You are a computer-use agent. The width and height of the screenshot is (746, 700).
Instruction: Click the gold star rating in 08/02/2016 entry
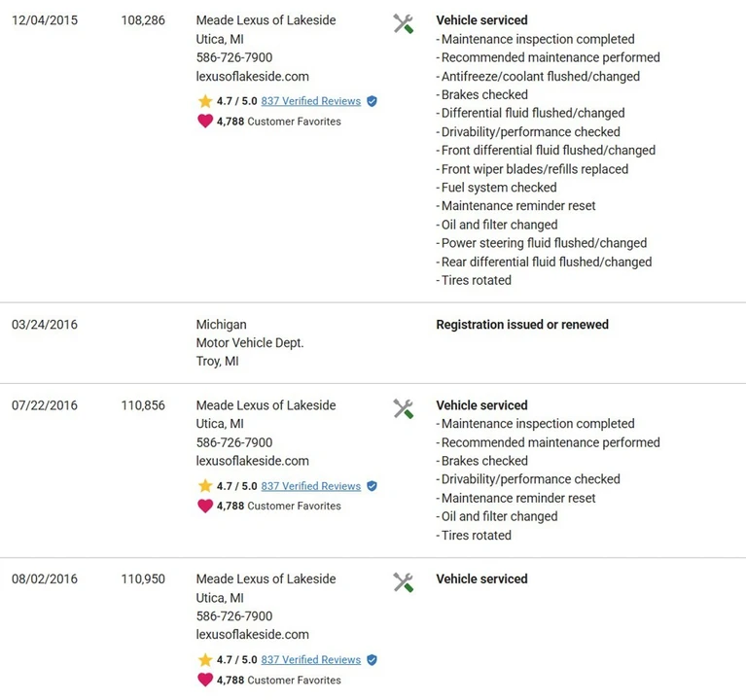click(205, 659)
